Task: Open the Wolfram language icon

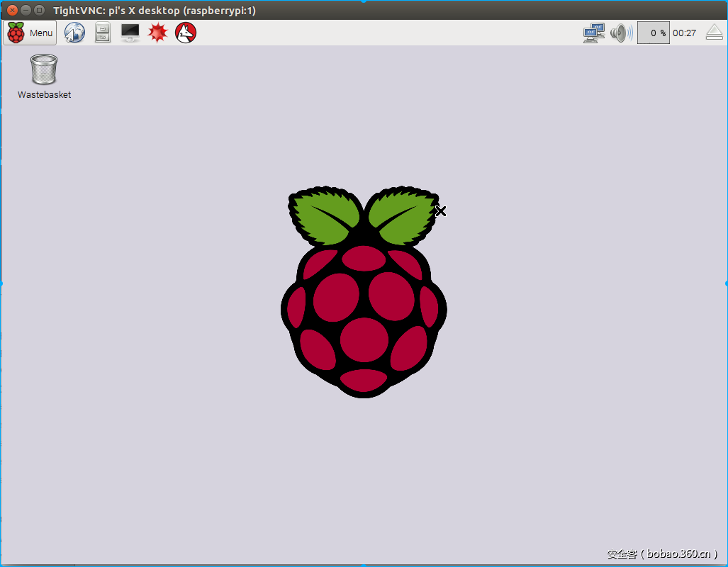Action: 185,33
